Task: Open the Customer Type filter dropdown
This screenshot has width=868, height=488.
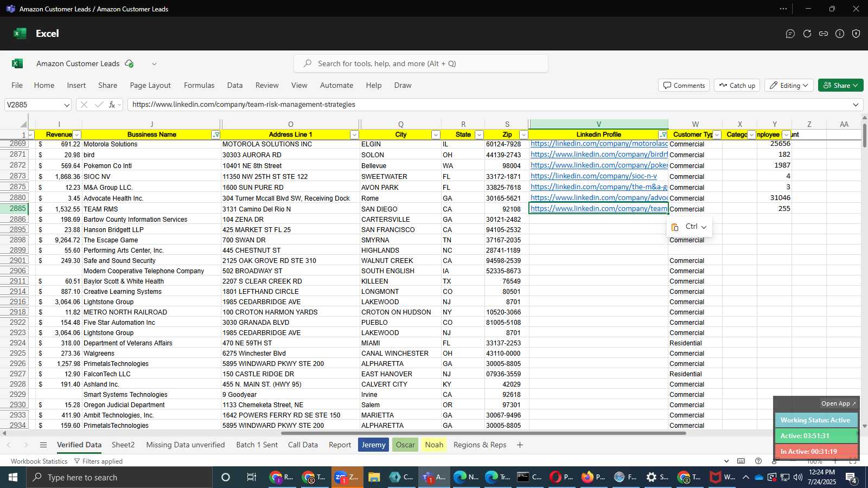Action: tap(717, 135)
